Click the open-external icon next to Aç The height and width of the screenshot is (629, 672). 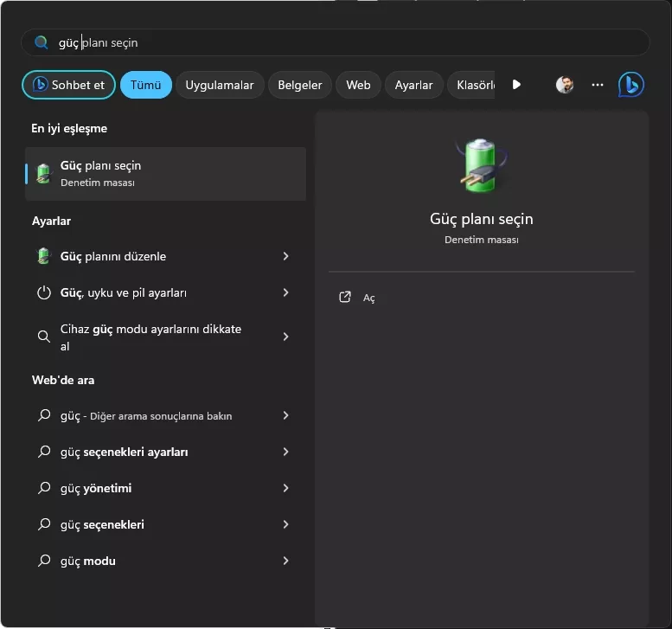click(x=345, y=298)
